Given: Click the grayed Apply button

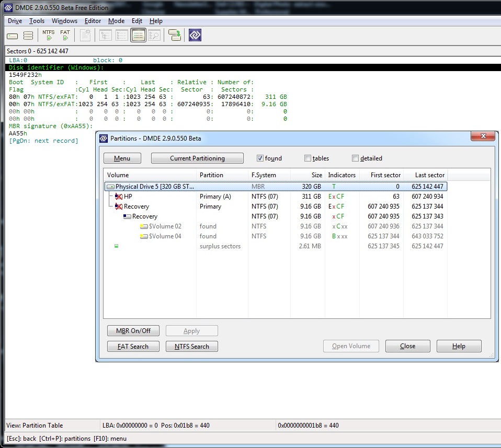Looking at the screenshot, I should click(x=192, y=330).
